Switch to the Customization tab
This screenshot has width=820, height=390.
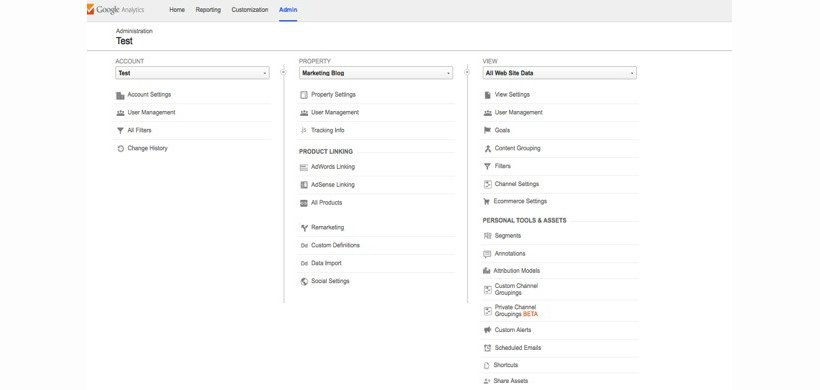click(x=250, y=10)
